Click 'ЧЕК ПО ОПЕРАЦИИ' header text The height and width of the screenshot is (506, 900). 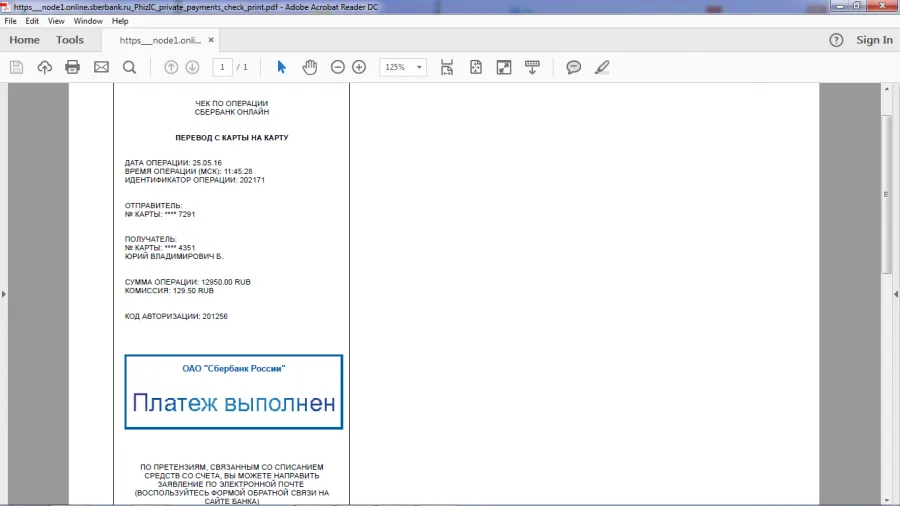[231, 104]
